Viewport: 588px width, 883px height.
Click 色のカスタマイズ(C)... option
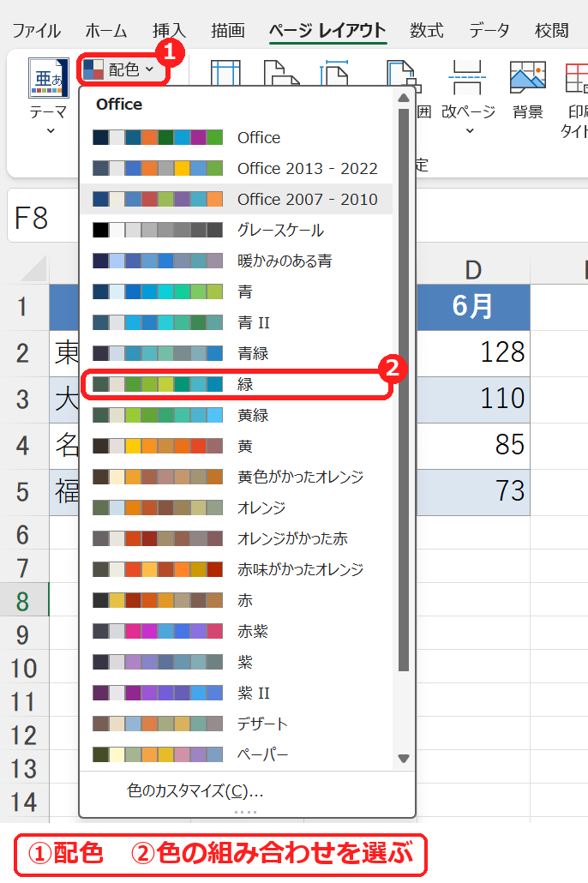pos(195,790)
